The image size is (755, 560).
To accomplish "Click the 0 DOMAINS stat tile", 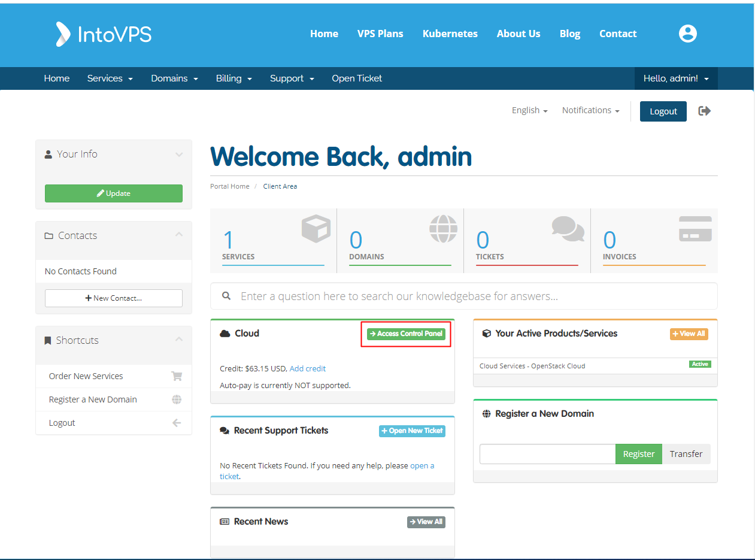I will coord(401,241).
